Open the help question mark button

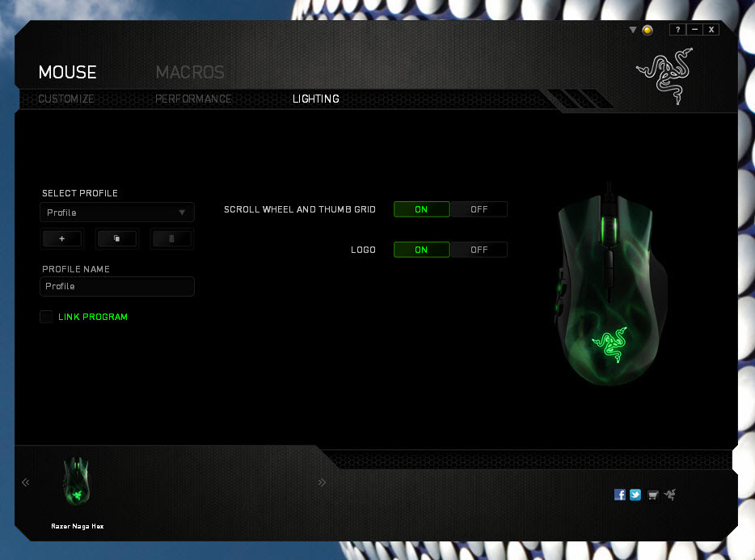tap(677, 30)
